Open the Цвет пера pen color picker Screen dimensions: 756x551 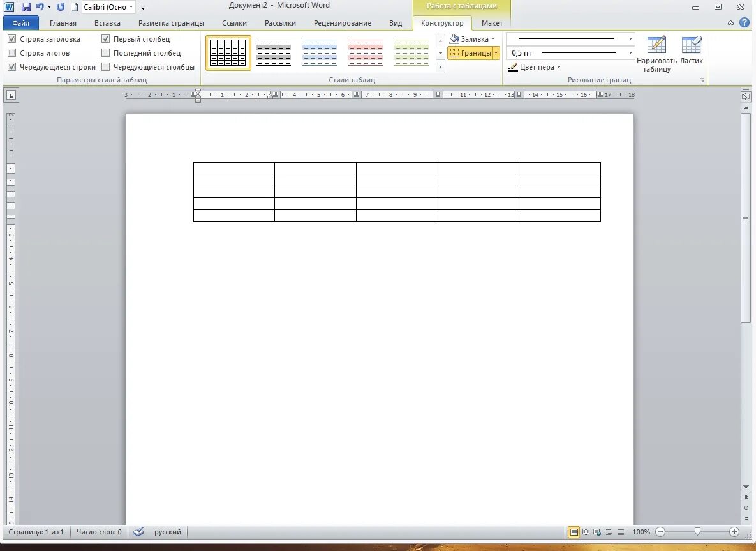coord(534,67)
